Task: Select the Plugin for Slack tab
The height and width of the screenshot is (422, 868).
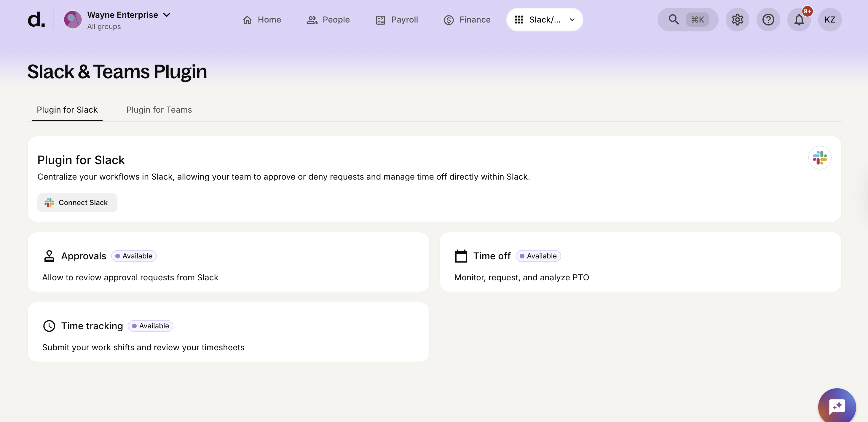Action: [67, 110]
